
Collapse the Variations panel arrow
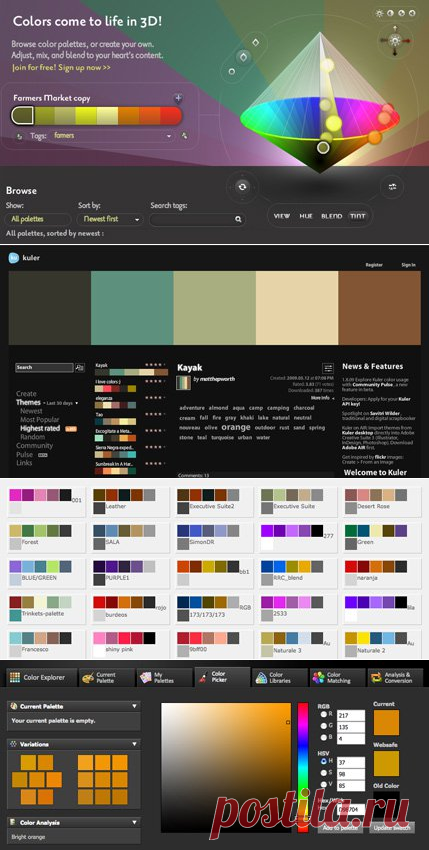tap(134, 744)
